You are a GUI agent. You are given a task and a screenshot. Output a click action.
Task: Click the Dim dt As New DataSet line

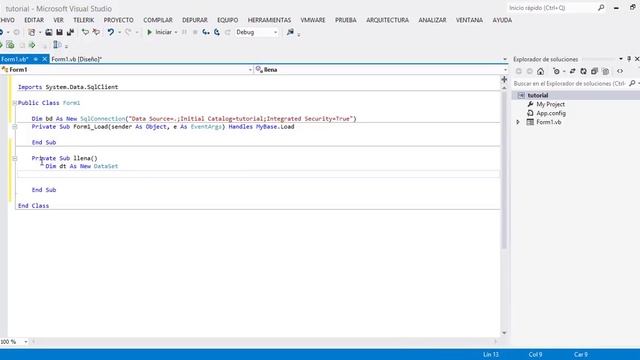(x=82, y=166)
